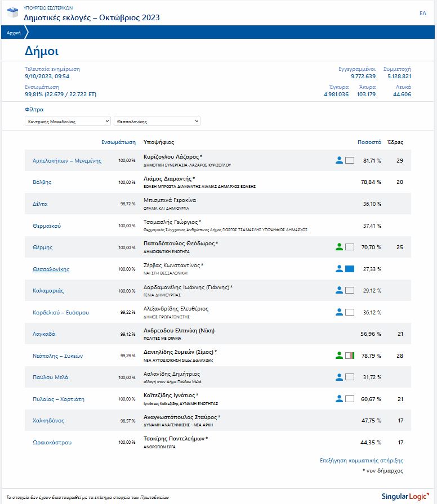Click blue person icon in Αμπελοκήπων – Μενεμένης row
The height and width of the screenshot is (504, 437).
339,160
